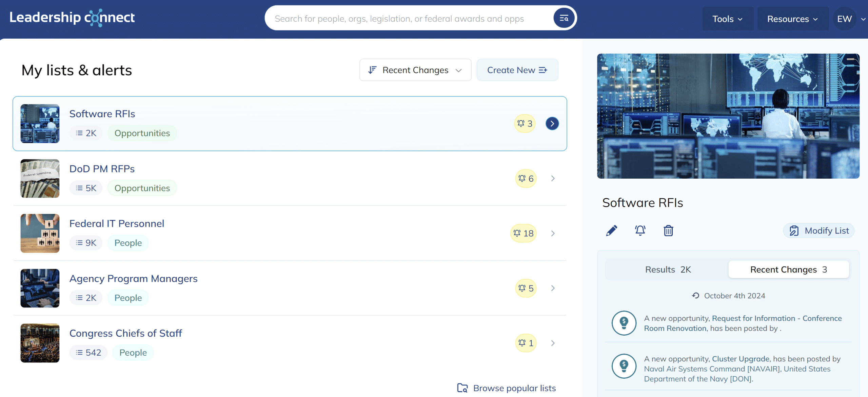This screenshot has height=397, width=868.
Task: Expand the Congress Chiefs of Staff row chevron
Action: [553, 343]
